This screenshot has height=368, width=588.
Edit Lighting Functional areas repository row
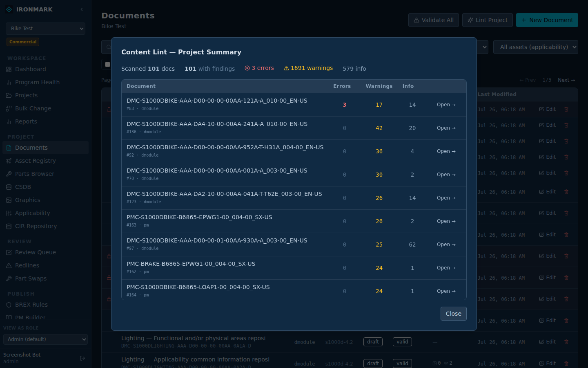[548, 342]
